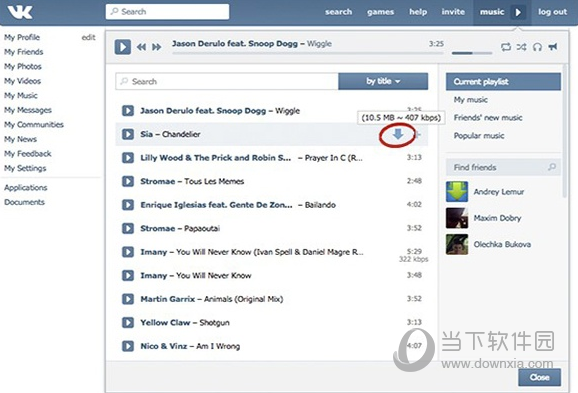The width and height of the screenshot is (578, 393).
Task: Click the right panel scrollbar
Action: [x=565, y=131]
